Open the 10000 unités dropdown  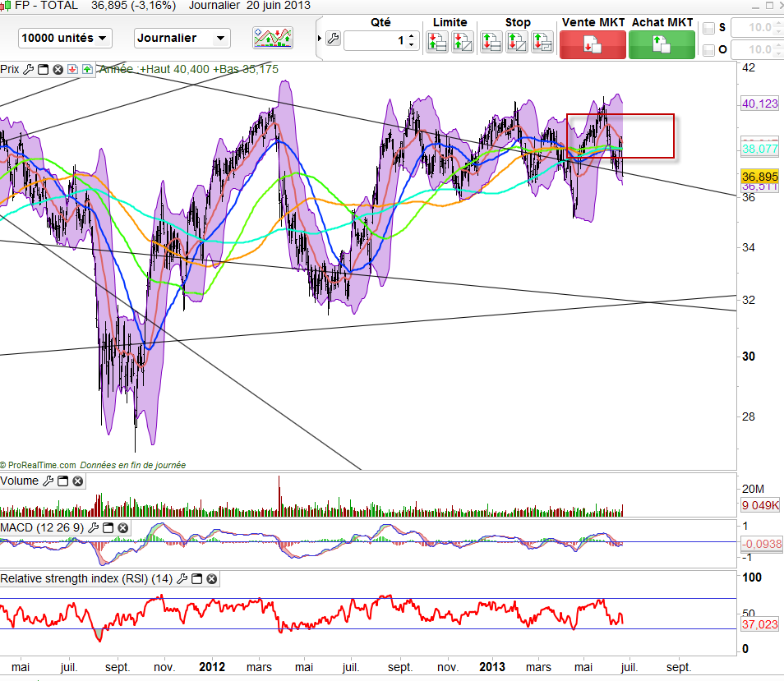coord(65,38)
